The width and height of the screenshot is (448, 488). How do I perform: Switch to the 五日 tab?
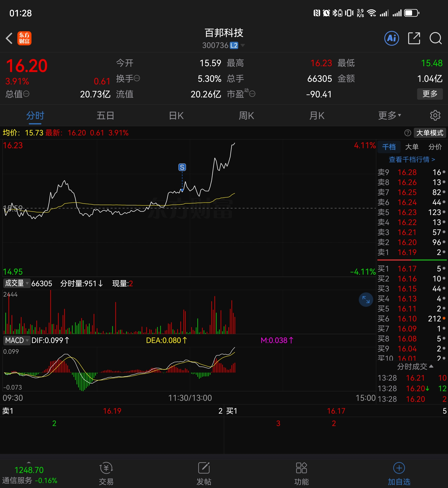click(105, 115)
